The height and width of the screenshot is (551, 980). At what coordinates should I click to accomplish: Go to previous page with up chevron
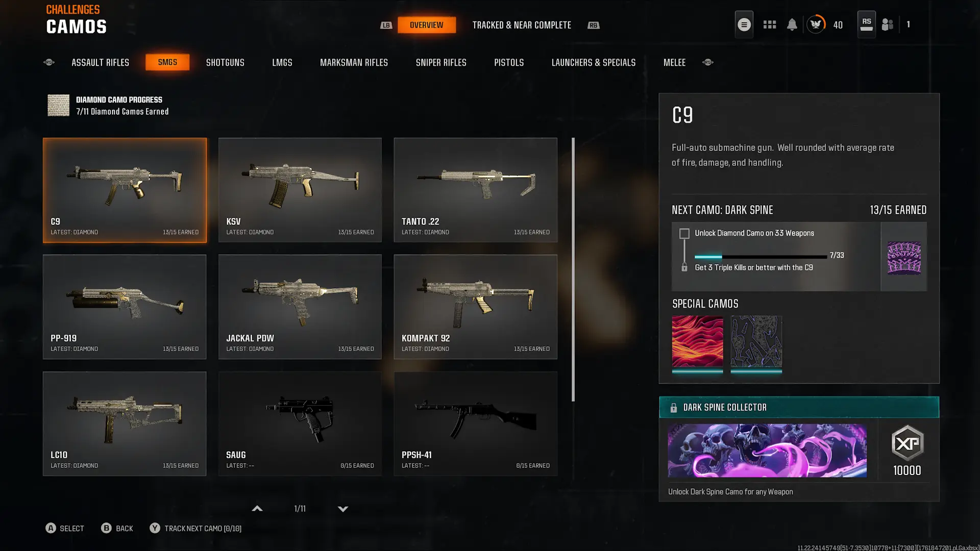point(257,509)
